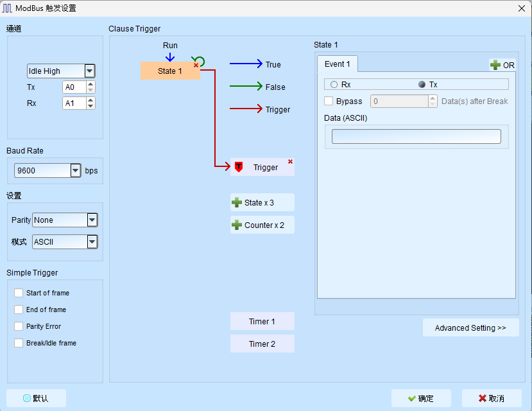The width and height of the screenshot is (532, 411).
Task: Click the OR button to add event
Action: coord(502,65)
